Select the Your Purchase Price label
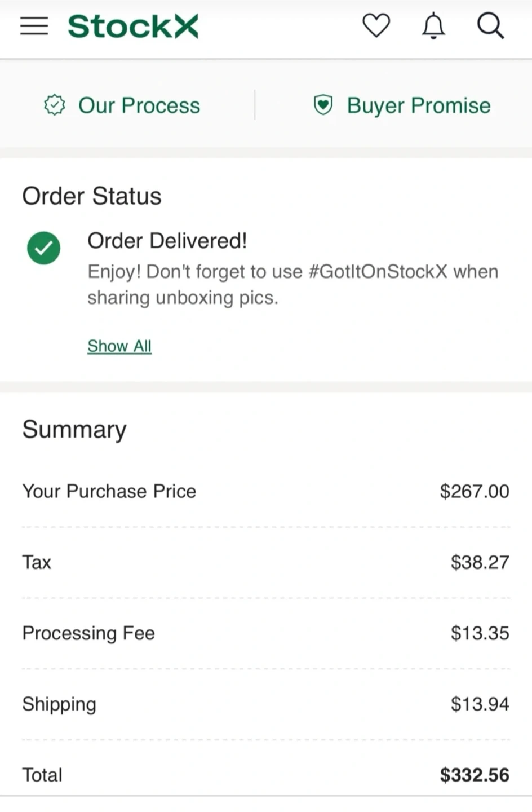The image size is (532, 812). [x=109, y=491]
